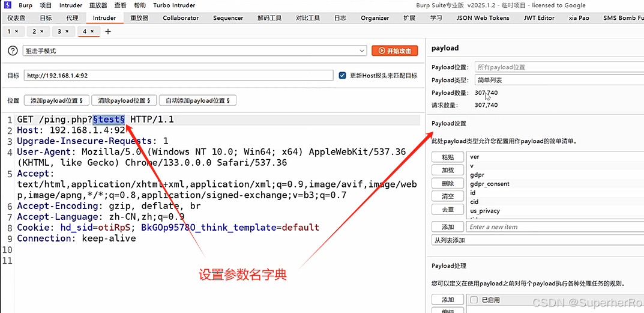The height and width of the screenshot is (313, 644).
Task: Click 自动添加payload位置 § button
Action: tap(197, 100)
